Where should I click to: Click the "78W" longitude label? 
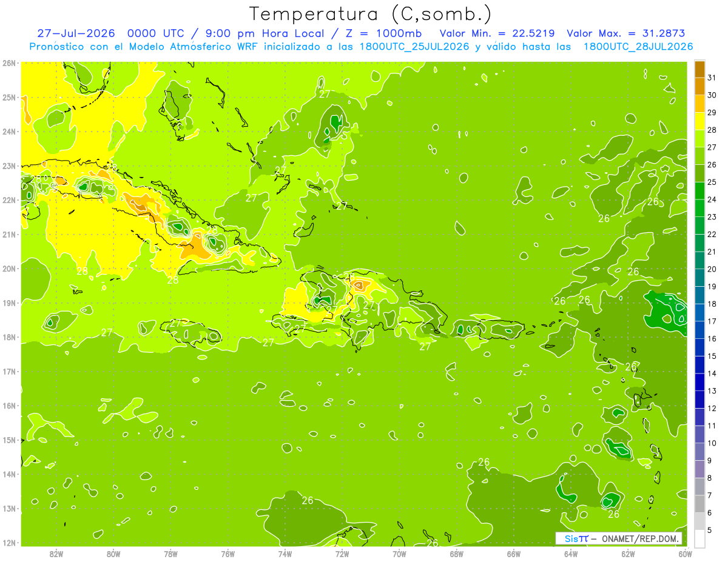point(170,554)
